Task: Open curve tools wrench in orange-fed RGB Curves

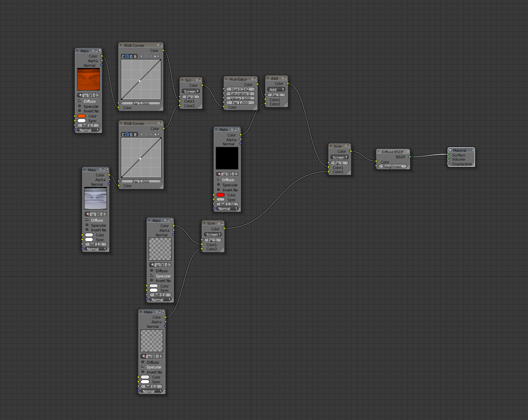Action: point(151,56)
